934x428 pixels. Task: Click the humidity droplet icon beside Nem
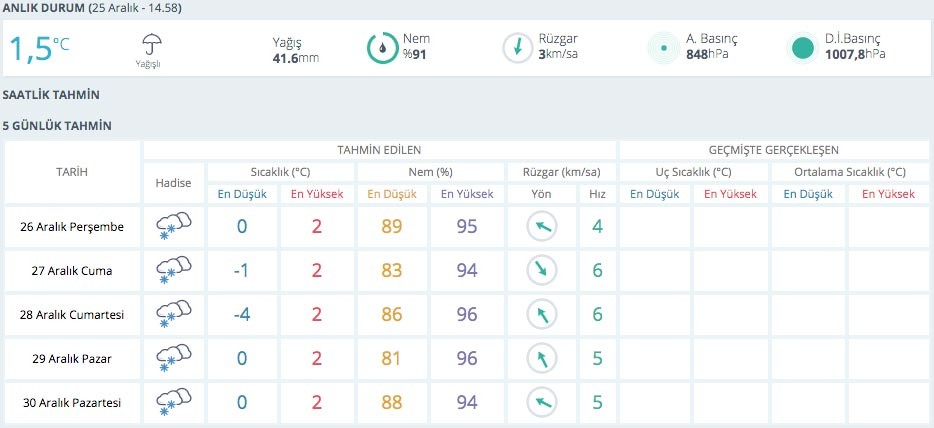click(382, 47)
